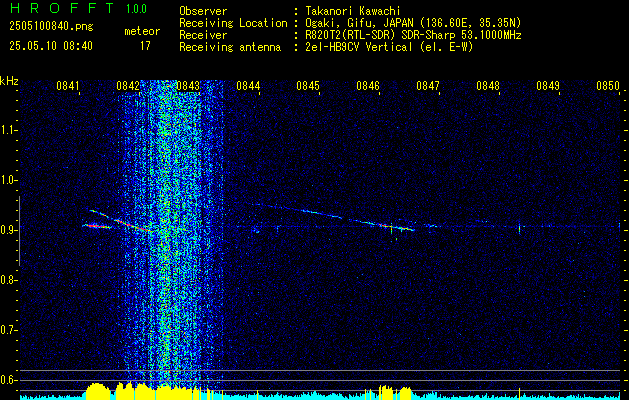
Task: Click the 0848 time marker
Action: [488, 86]
